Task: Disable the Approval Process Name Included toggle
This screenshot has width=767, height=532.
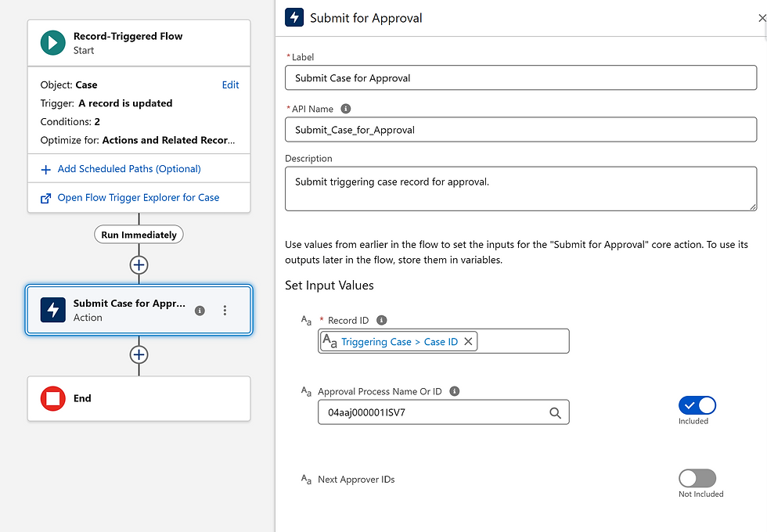Action: point(697,405)
